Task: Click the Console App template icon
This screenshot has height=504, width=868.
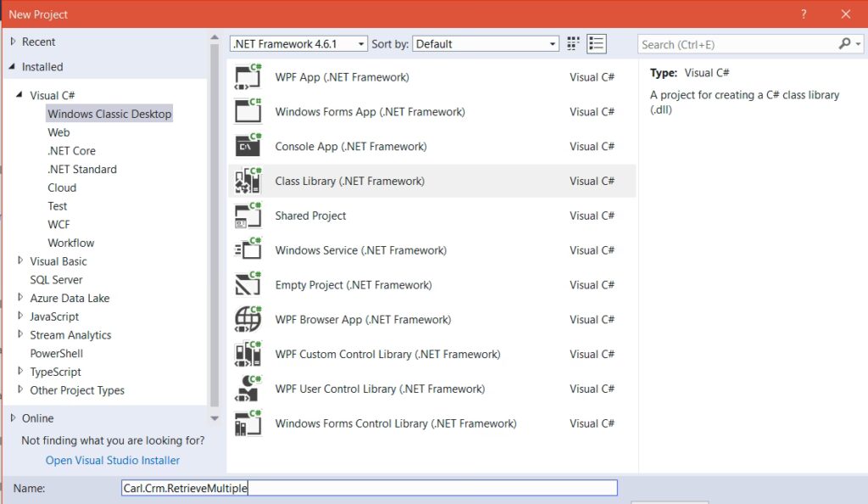Action: [248, 147]
